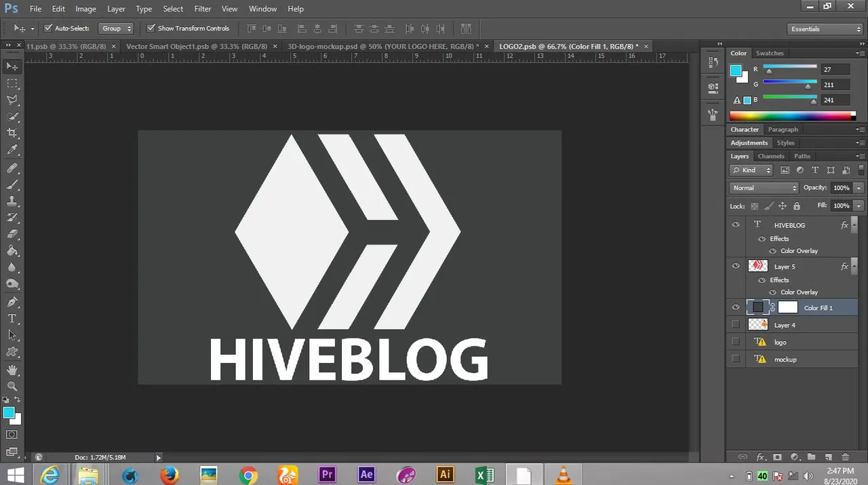This screenshot has width=868, height=485.
Task: Click delete layer trash icon
Action: coord(845,457)
